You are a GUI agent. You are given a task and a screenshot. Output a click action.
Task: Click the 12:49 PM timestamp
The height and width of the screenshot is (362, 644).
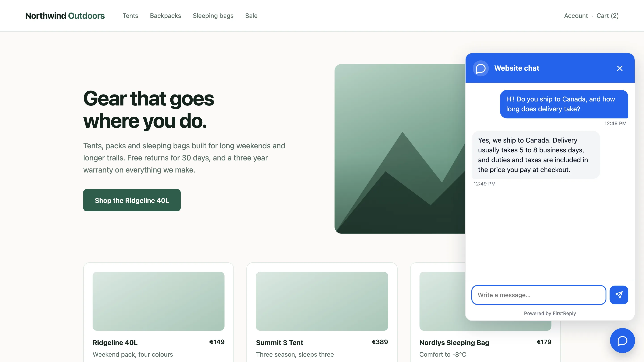(x=484, y=184)
